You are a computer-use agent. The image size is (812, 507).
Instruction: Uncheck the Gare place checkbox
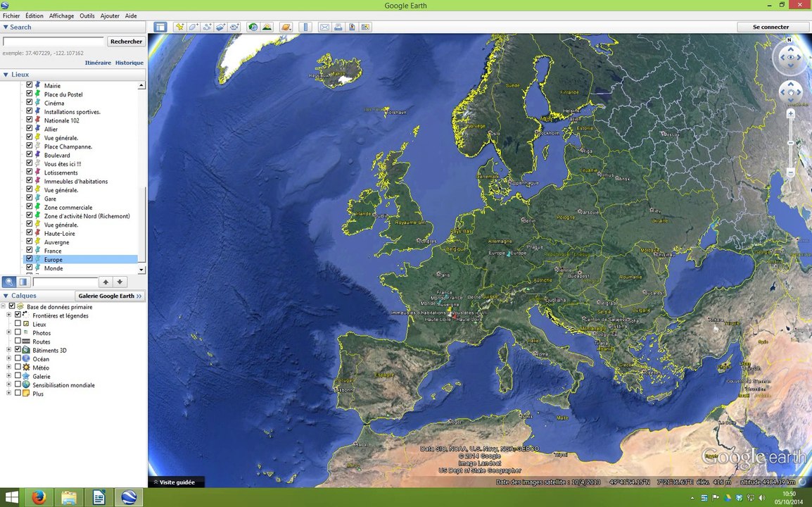(30, 197)
